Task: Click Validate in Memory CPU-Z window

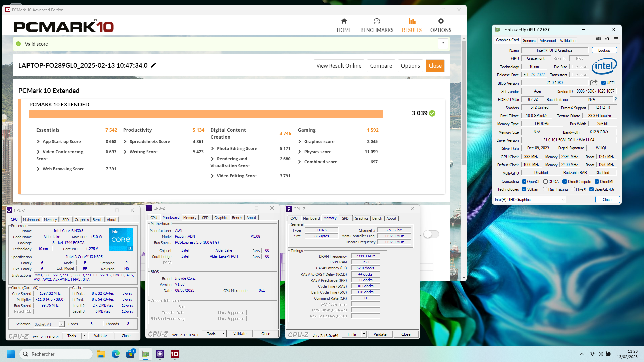Action: (380, 334)
